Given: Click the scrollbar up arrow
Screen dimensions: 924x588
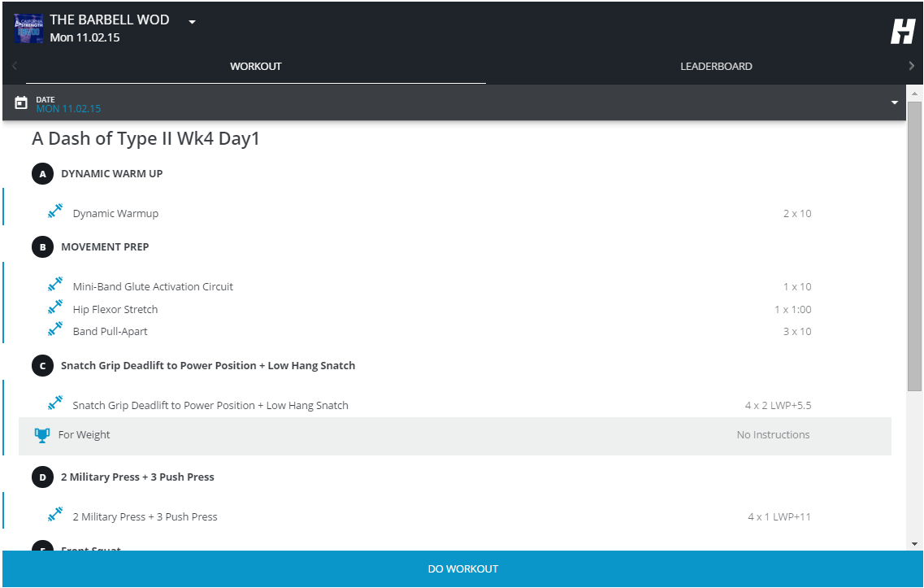Looking at the screenshot, I should (x=914, y=94).
